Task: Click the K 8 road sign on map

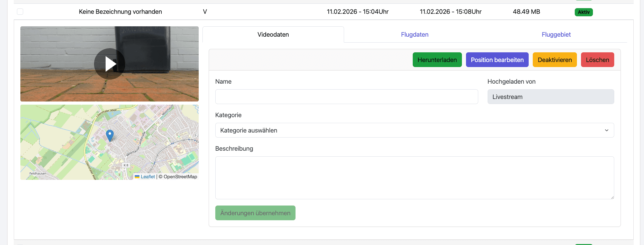Action: tap(126, 165)
